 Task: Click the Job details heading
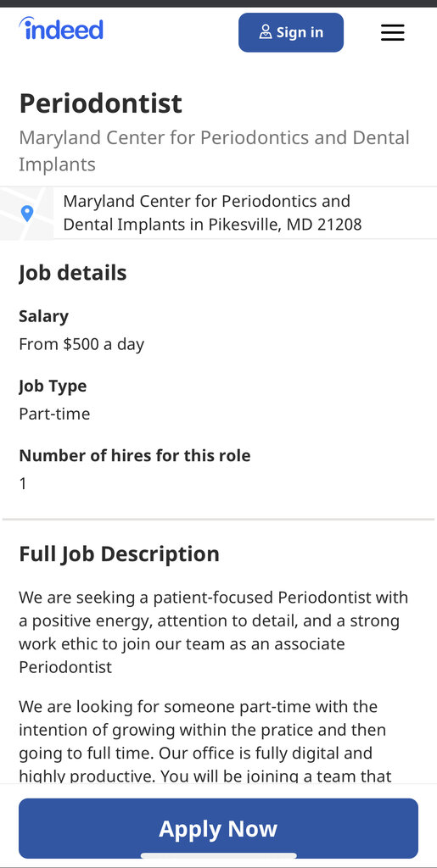pos(73,273)
